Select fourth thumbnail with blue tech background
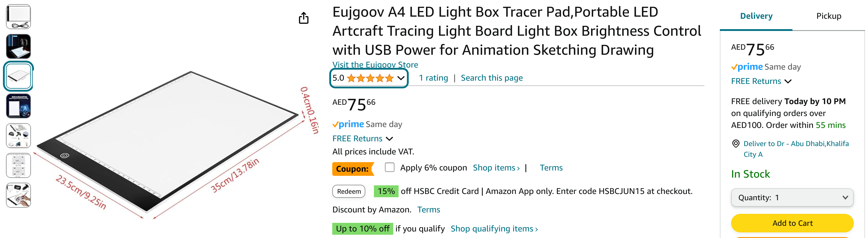Image resolution: width=868 pixels, height=238 pixels. [18, 106]
